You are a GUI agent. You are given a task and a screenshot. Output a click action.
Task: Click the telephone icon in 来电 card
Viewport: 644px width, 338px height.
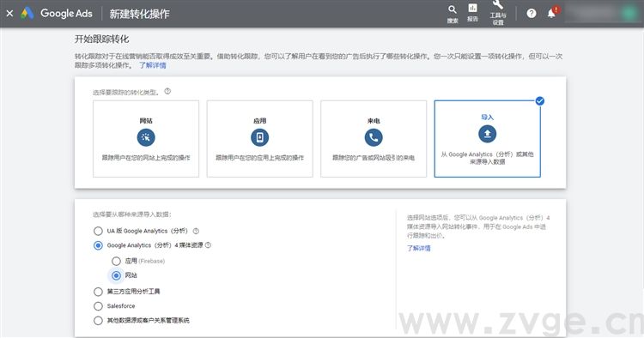click(374, 137)
